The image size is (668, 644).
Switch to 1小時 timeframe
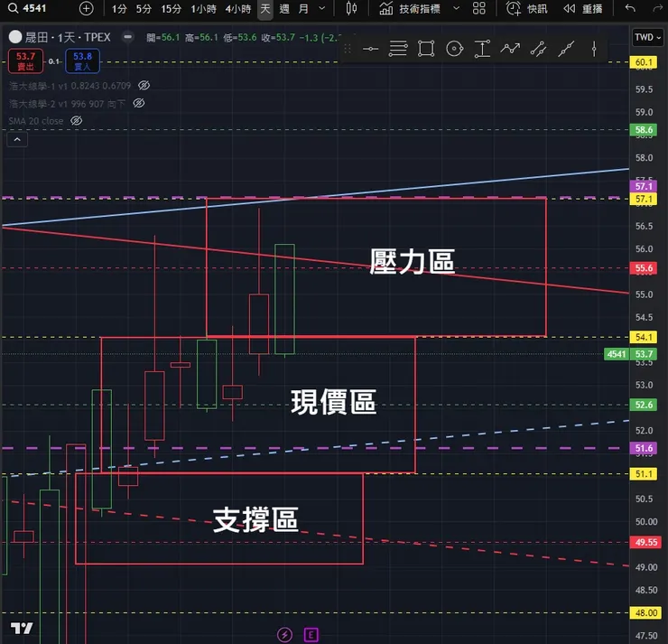(203, 8)
